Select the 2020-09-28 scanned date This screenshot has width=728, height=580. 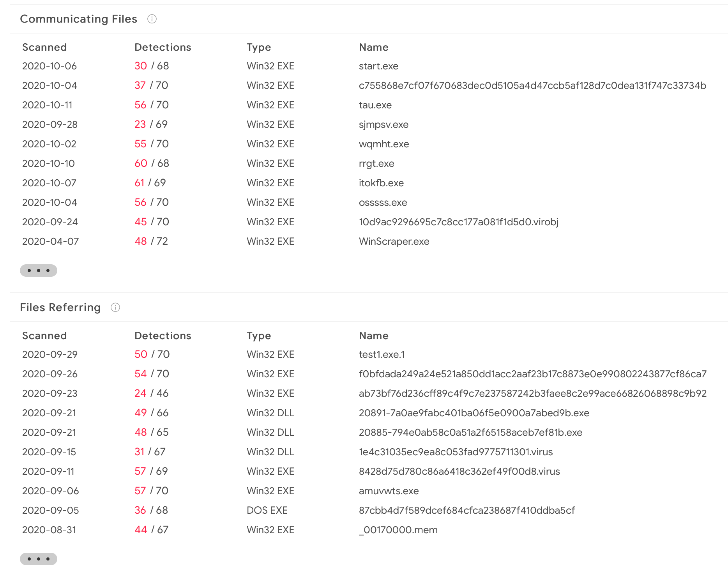pyautogui.click(x=50, y=124)
